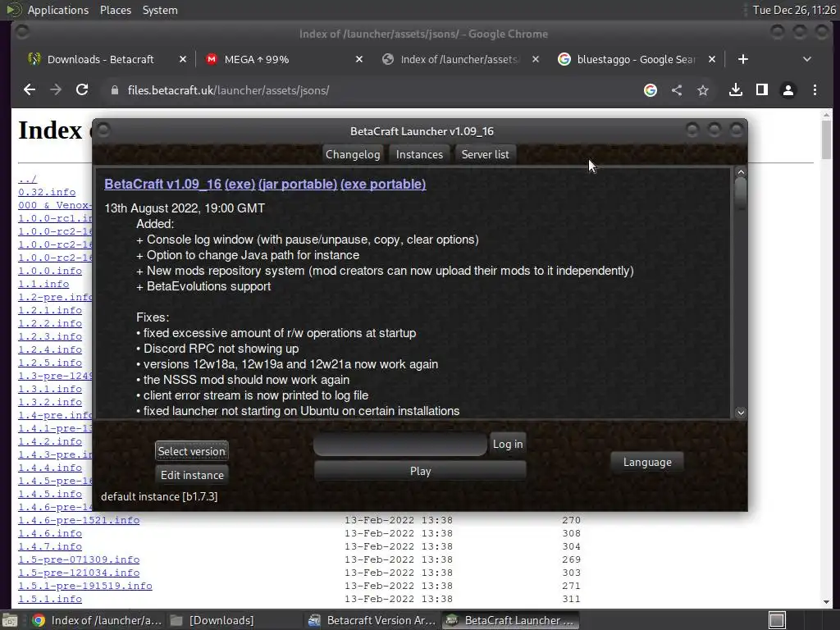Open Chrome three-dot menu
This screenshot has width=840, height=630.
(x=815, y=90)
